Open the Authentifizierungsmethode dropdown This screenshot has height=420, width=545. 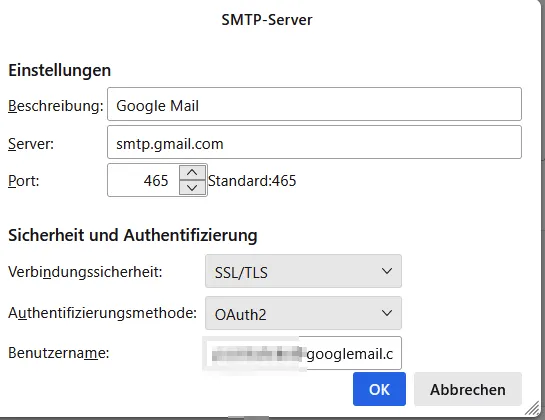pyautogui.click(x=303, y=313)
